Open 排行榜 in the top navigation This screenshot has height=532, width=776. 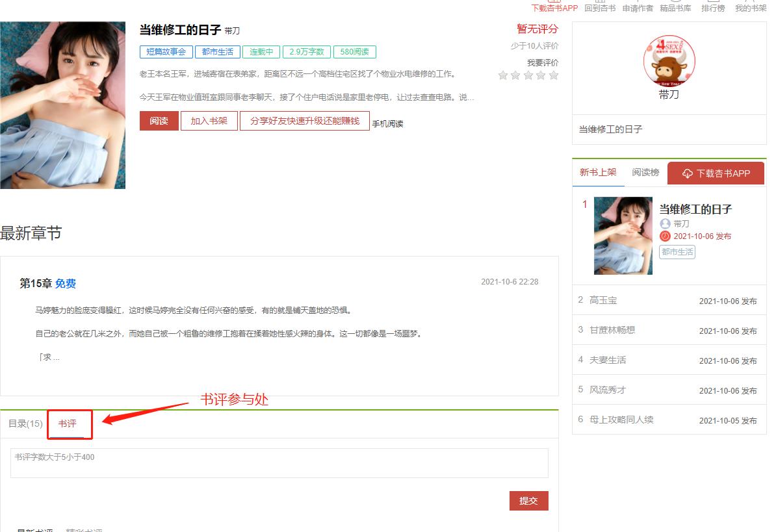point(713,8)
